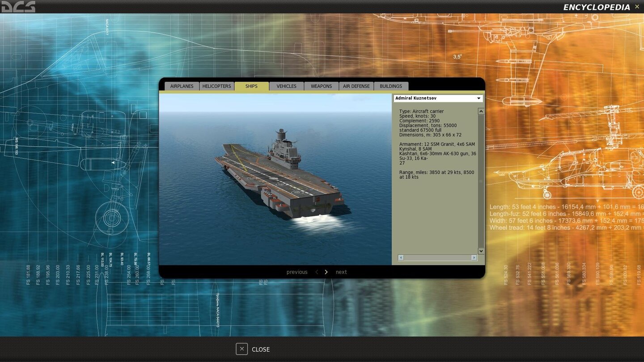Open the Admiral Kuznetsov ship dropdown
Viewport: 644px width, 362px height.
point(438,98)
